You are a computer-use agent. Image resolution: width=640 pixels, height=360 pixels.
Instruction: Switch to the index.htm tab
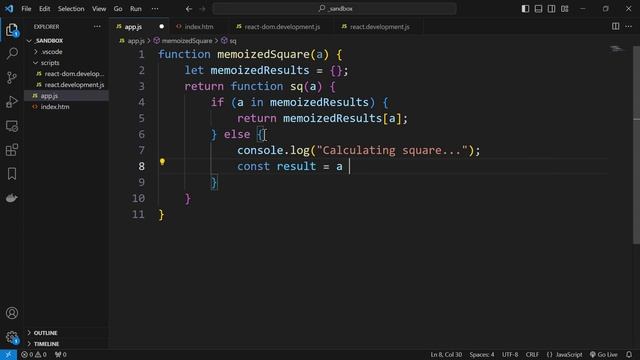[x=199, y=27]
